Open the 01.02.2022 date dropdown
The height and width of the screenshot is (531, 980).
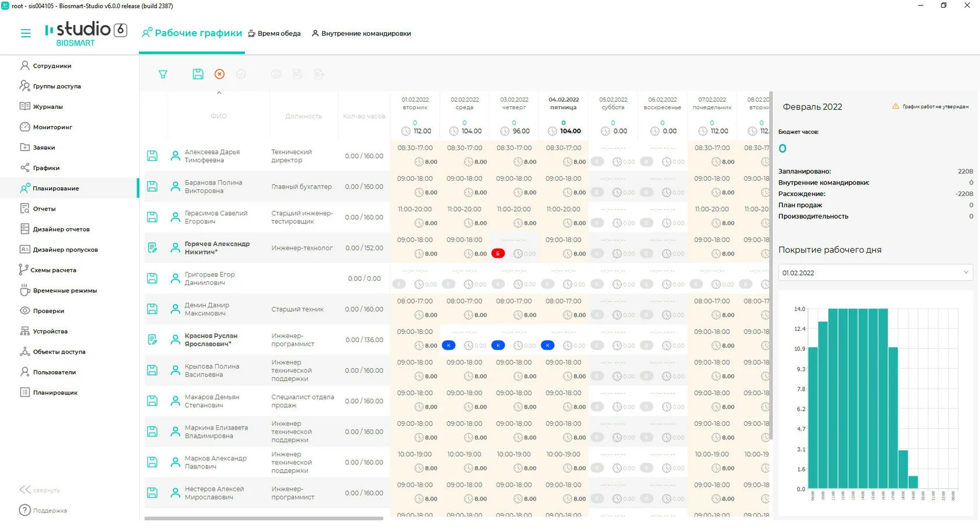click(875, 273)
